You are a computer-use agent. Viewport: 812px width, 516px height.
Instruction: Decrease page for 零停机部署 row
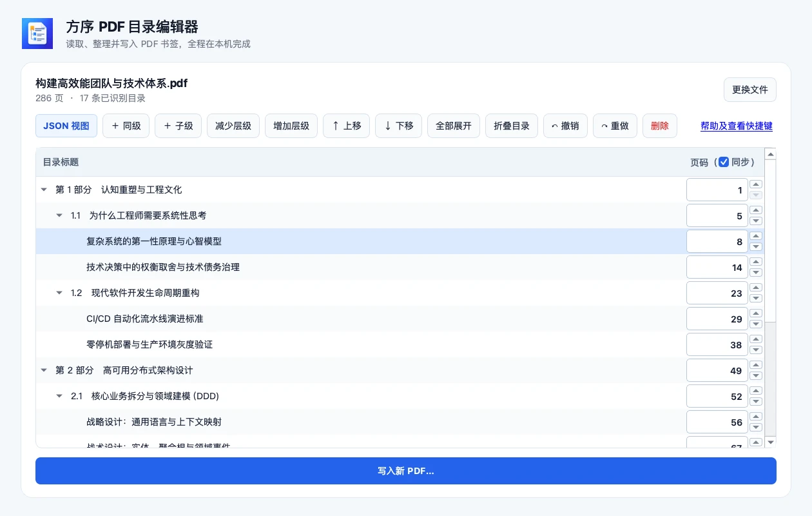757,350
